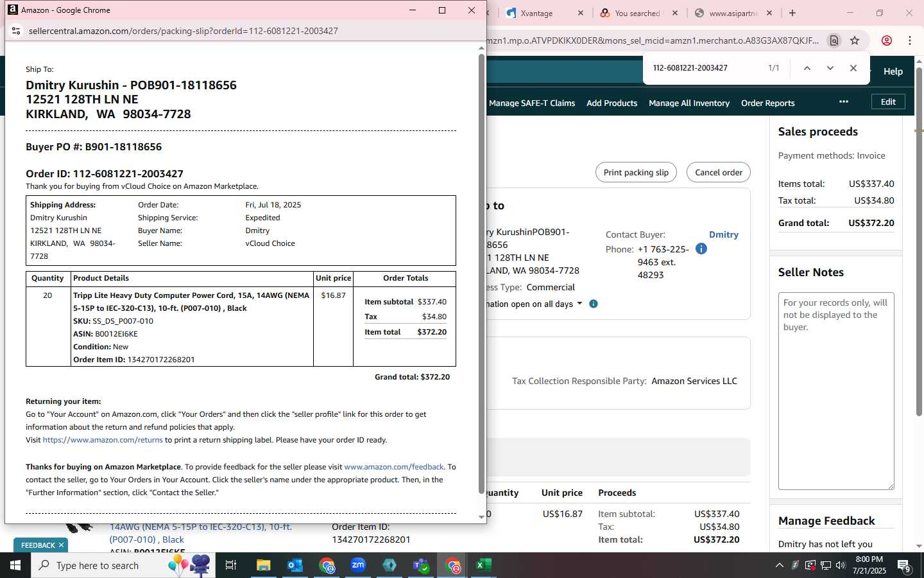Click the Help link in header
Image resolution: width=924 pixels, height=578 pixels.
point(893,71)
